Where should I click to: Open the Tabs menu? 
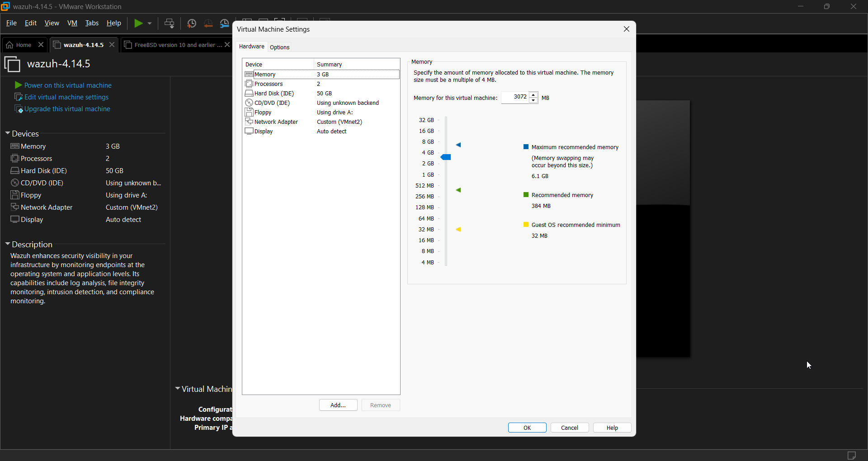click(x=92, y=23)
